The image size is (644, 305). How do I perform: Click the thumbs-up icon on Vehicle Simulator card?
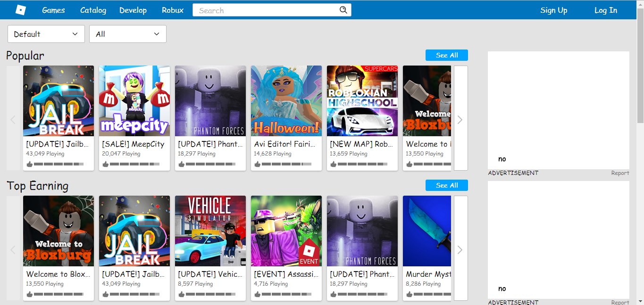tap(182, 294)
